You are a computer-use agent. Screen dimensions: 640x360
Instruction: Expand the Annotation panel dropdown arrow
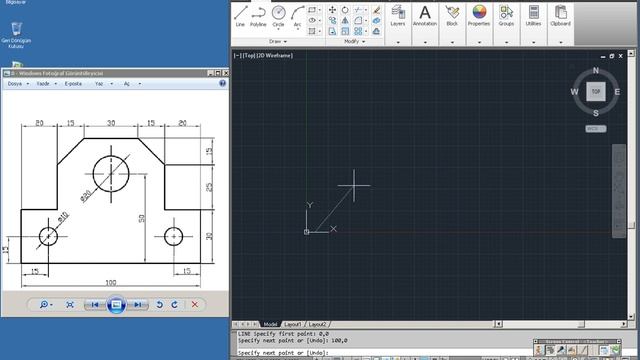[x=425, y=42]
